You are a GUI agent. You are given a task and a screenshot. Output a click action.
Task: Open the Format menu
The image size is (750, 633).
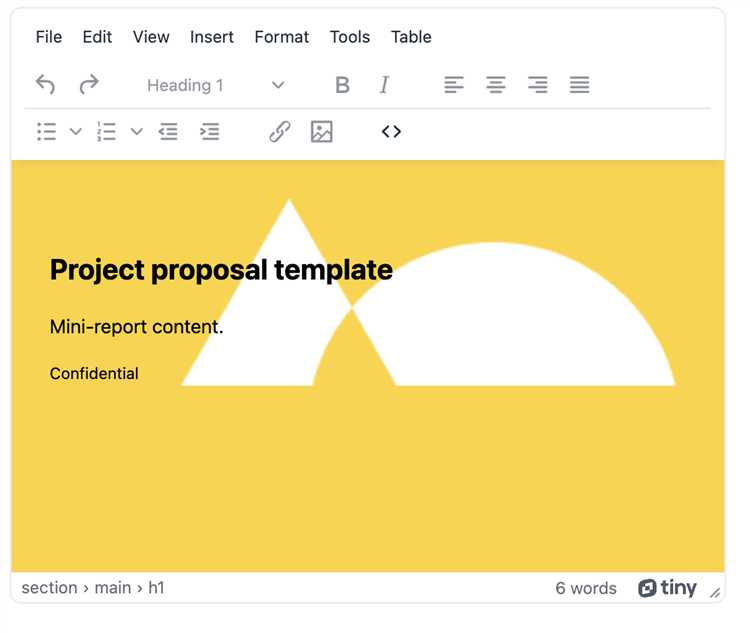tap(282, 37)
